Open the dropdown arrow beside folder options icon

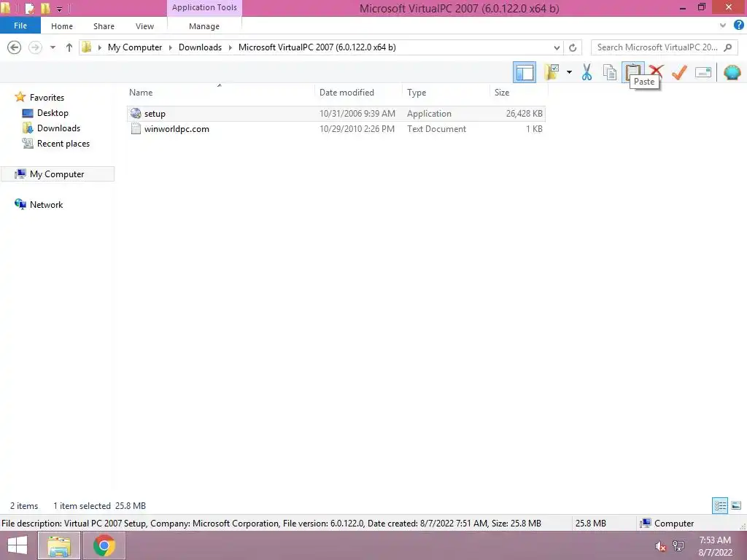569,72
